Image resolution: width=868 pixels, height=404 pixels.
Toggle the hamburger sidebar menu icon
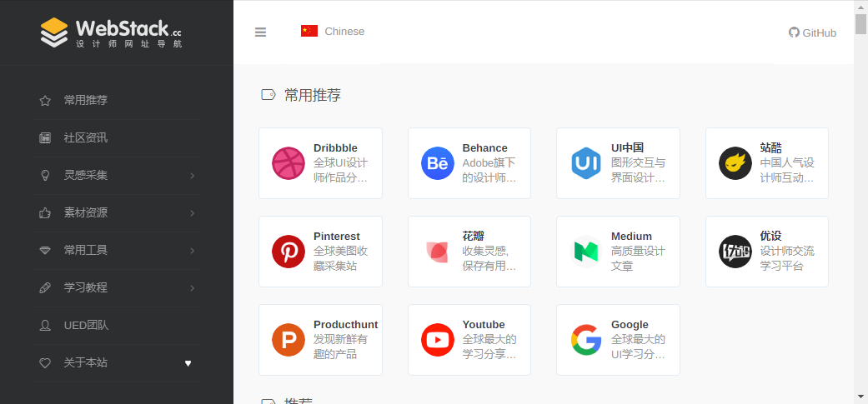point(260,32)
